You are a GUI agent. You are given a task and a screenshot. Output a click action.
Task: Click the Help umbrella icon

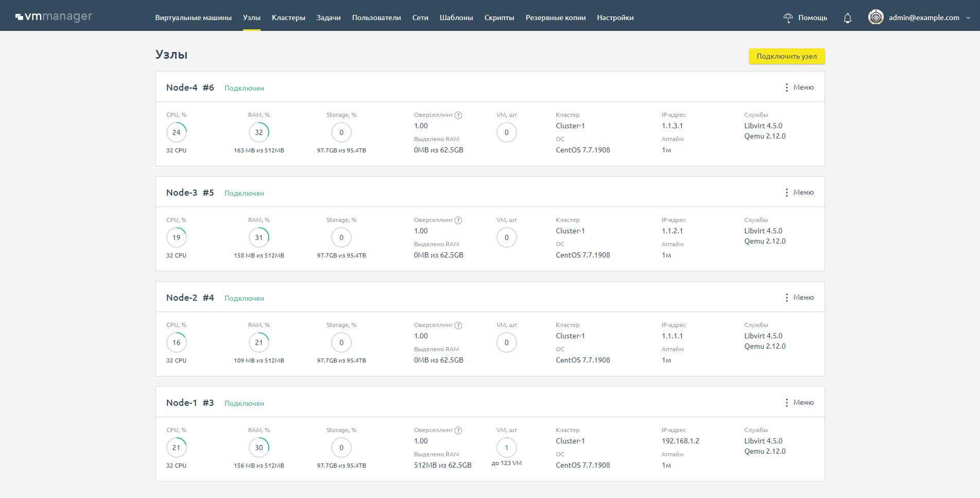[787, 18]
